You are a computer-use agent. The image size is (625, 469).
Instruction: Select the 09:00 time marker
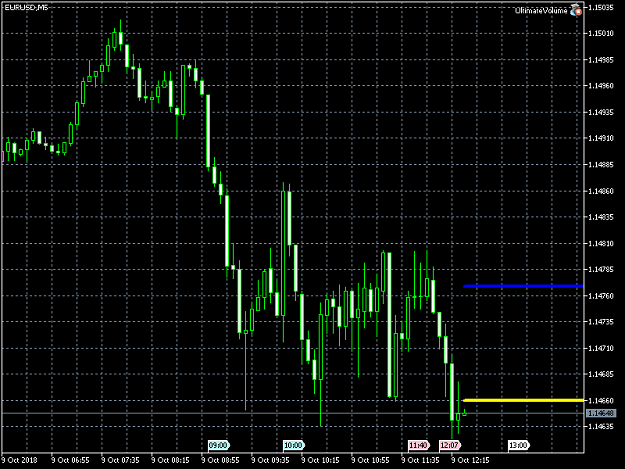pyautogui.click(x=219, y=445)
